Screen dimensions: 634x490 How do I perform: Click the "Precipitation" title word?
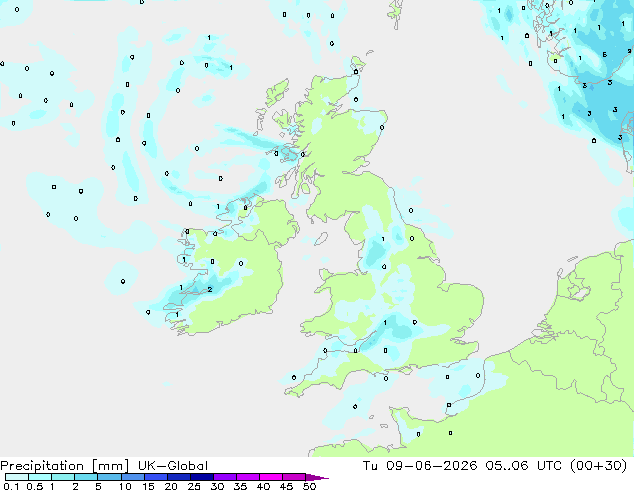coord(42,466)
